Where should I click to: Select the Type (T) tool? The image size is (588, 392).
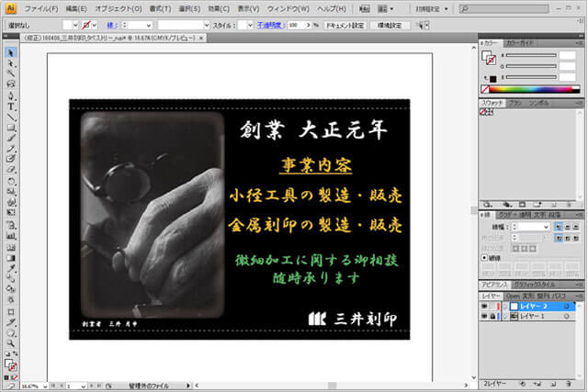tap(11, 106)
